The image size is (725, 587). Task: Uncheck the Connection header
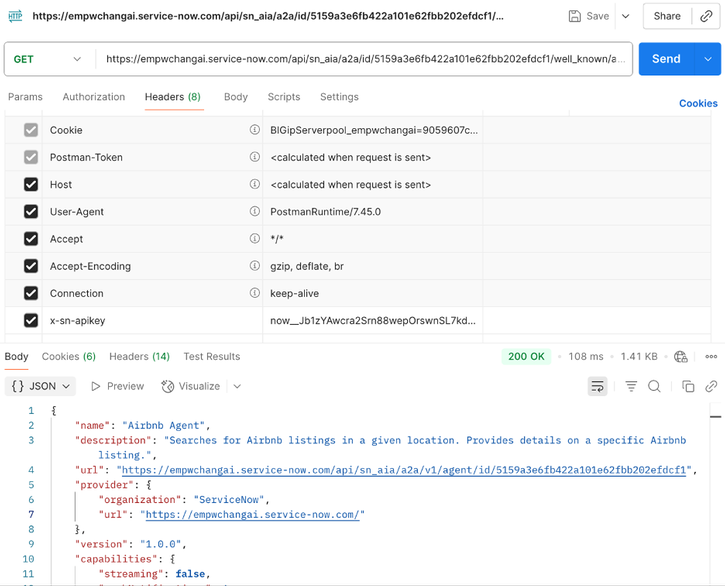(x=31, y=293)
